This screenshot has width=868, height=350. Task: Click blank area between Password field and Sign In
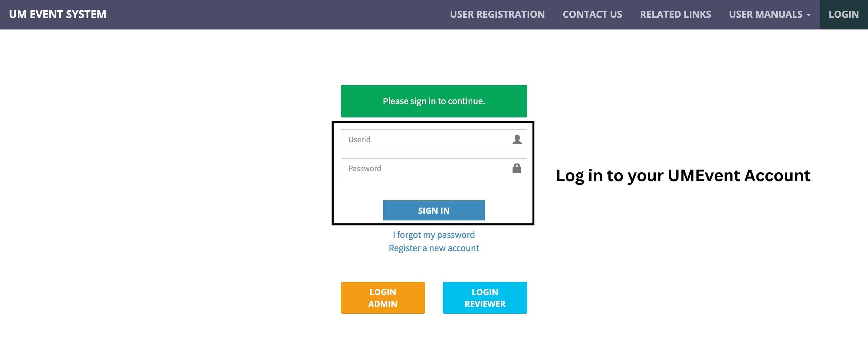tap(434, 189)
